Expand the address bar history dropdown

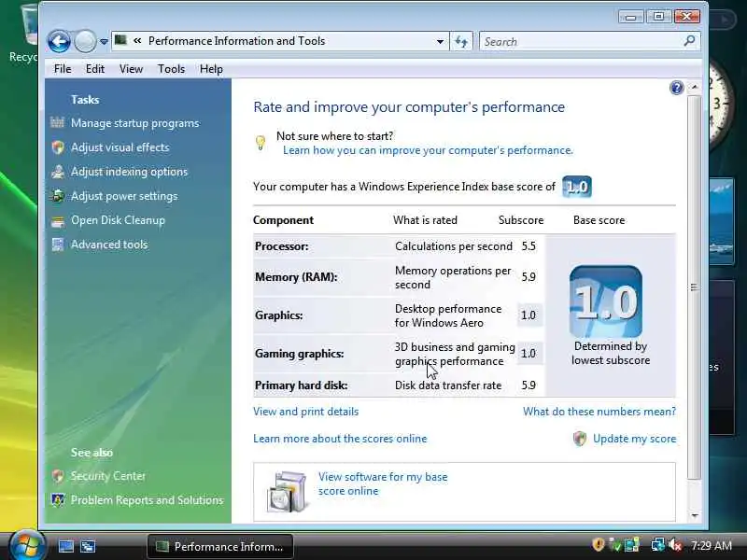[440, 41]
